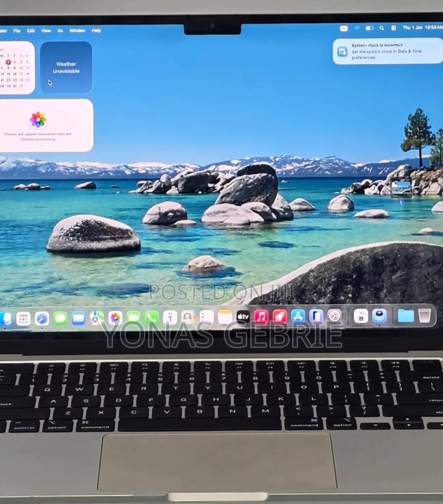
Task: Open the Go menu
Action: (x=60, y=30)
